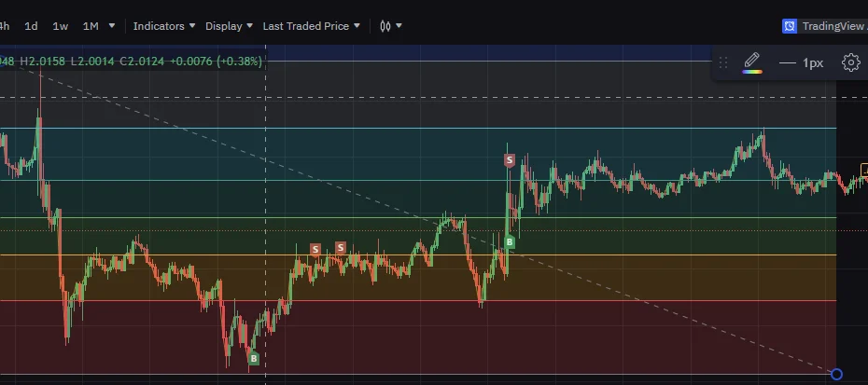Click the candlestick chart type icon
868x385 pixels.
[x=385, y=26]
